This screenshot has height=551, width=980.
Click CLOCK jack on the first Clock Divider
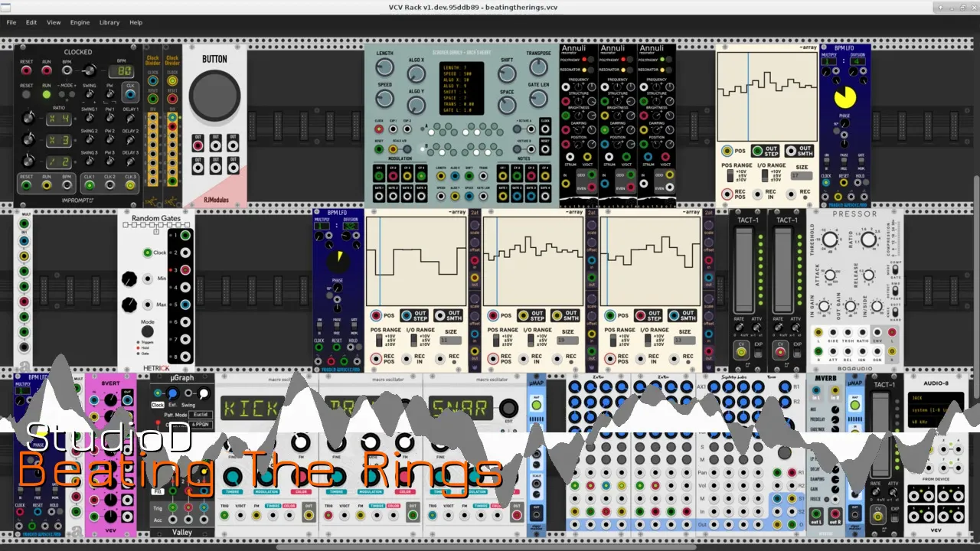click(x=152, y=81)
